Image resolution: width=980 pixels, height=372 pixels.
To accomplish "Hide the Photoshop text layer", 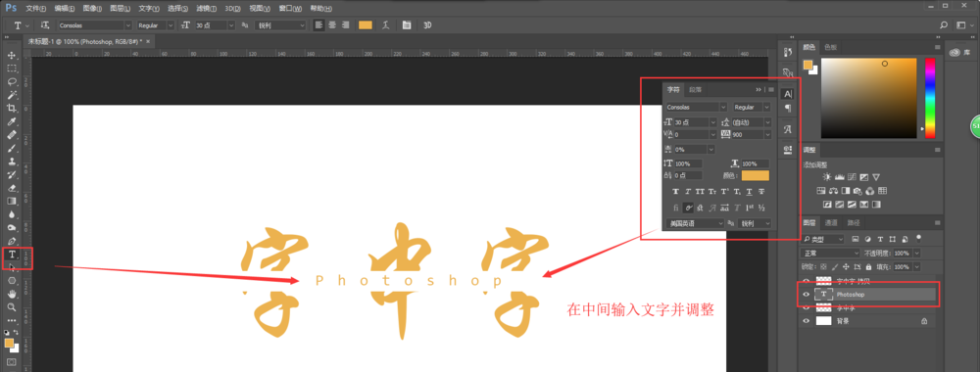I will click(807, 294).
